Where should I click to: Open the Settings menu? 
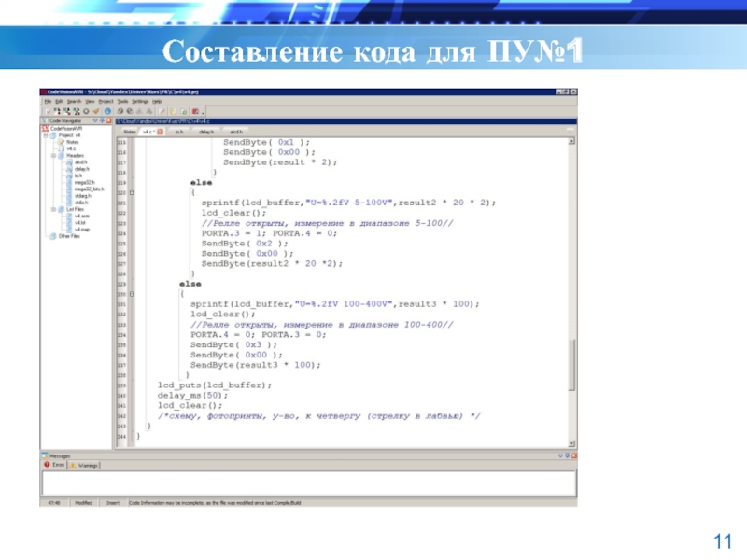pyautogui.click(x=140, y=102)
